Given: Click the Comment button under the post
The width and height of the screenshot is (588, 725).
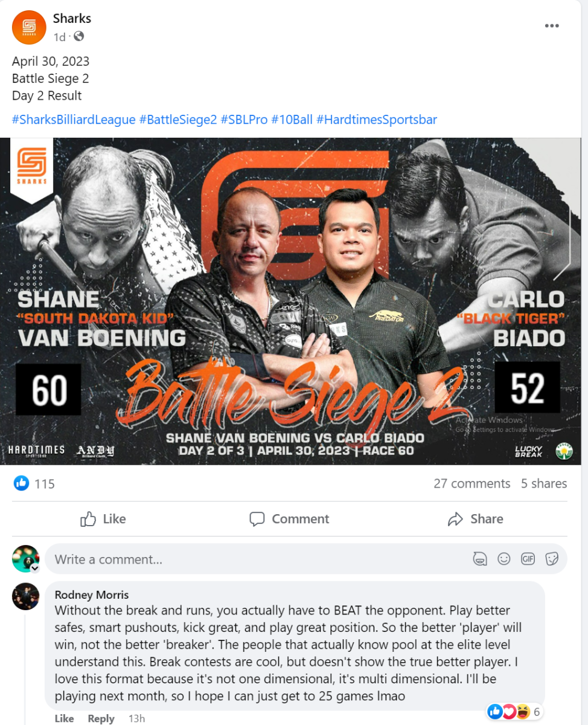Looking at the screenshot, I should point(289,519).
